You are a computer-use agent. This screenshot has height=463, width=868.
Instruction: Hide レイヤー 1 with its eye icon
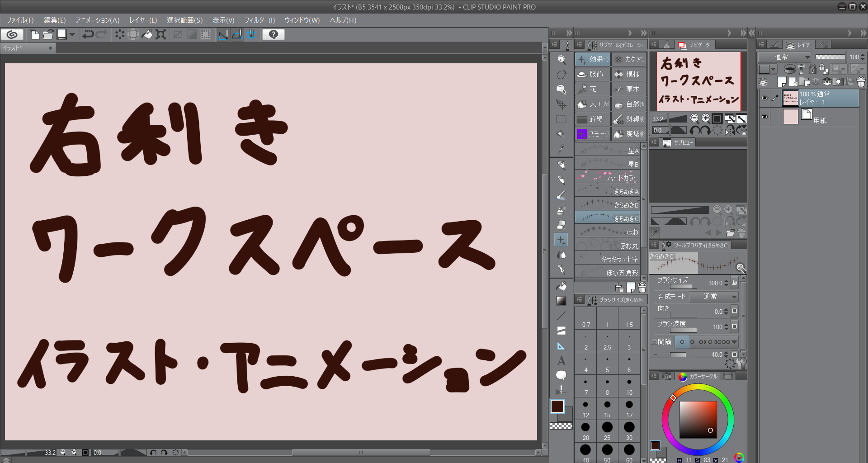click(x=764, y=98)
